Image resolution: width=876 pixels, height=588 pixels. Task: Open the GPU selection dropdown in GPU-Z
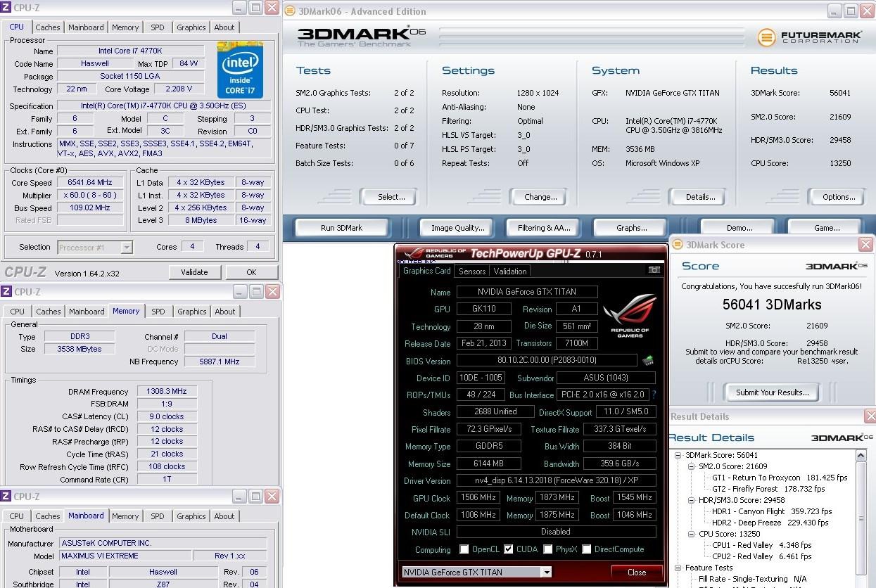[545, 572]
